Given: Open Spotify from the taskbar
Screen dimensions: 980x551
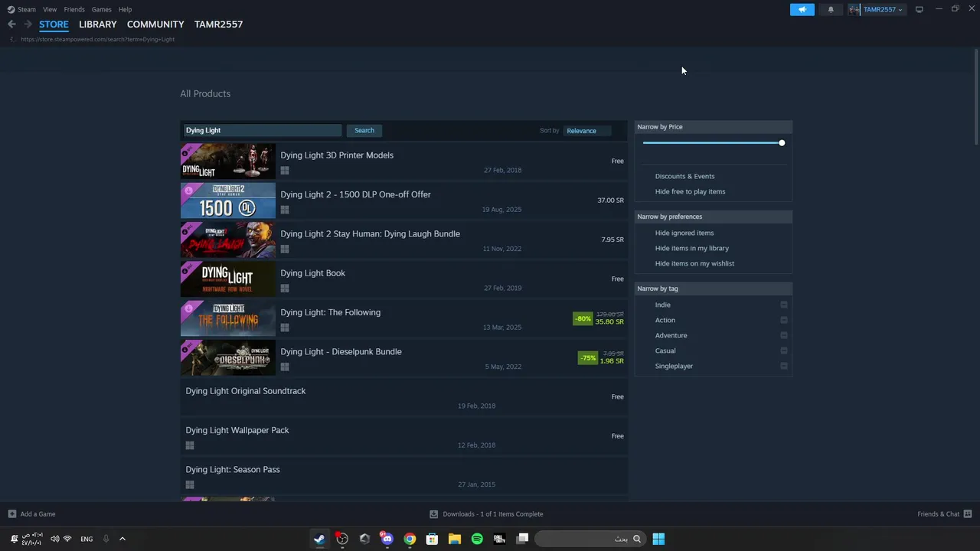Looking at the screenshot, I should tap(477, 539).
